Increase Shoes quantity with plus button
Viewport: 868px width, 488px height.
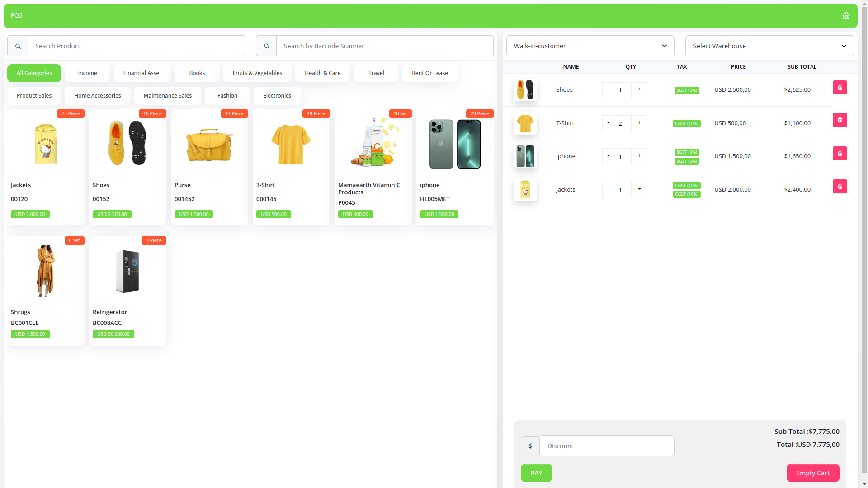[x=639, y=89]
